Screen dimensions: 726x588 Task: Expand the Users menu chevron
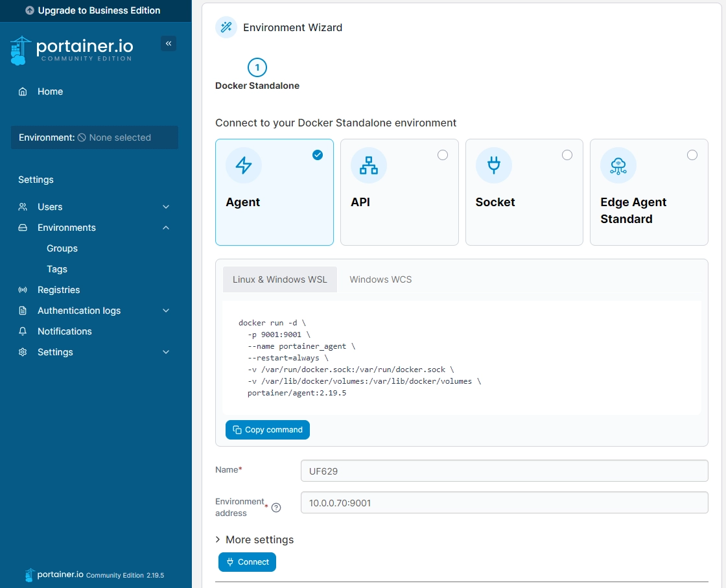166,207
